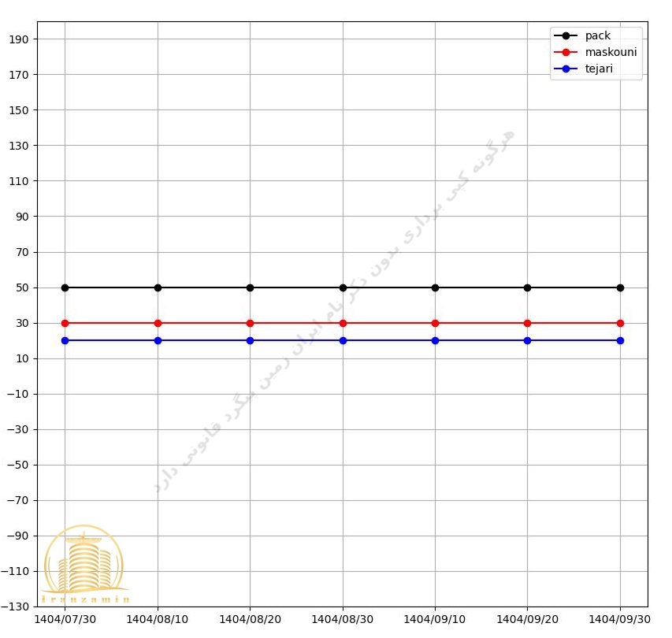Screen dimensions: 672x638
Task: Click the 50 y-axis tick label
Action: (22, 287)
